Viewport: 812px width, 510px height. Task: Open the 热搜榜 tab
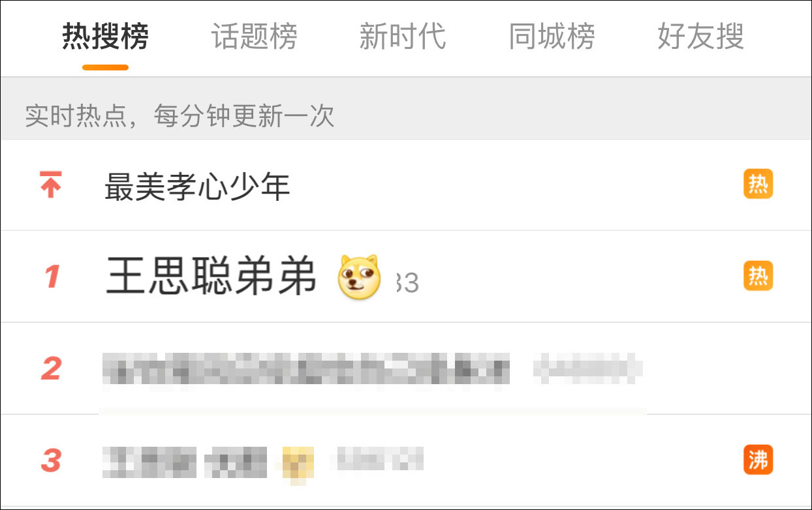(105, 37)
